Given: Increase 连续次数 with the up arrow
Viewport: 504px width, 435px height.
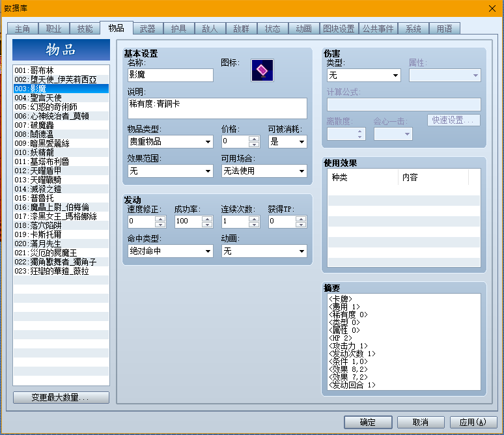Looking at the screenshot, I should tap(254, 218).
